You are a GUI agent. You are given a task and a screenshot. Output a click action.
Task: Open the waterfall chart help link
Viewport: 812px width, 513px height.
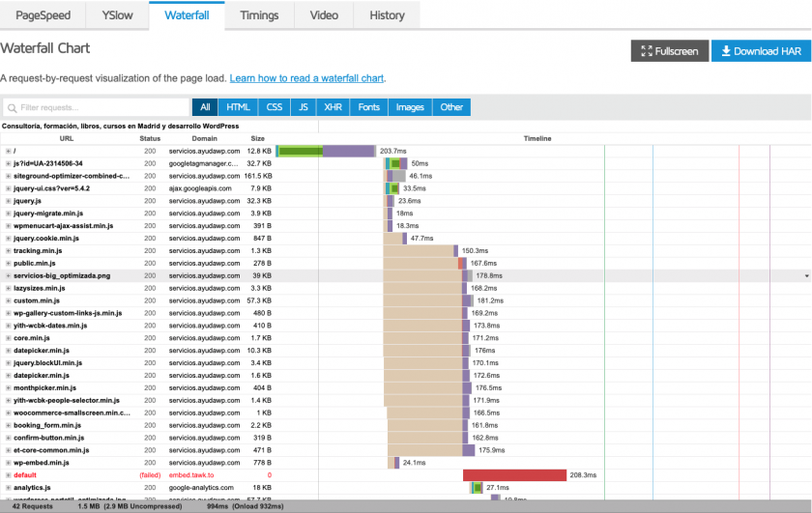pos(307,78)
